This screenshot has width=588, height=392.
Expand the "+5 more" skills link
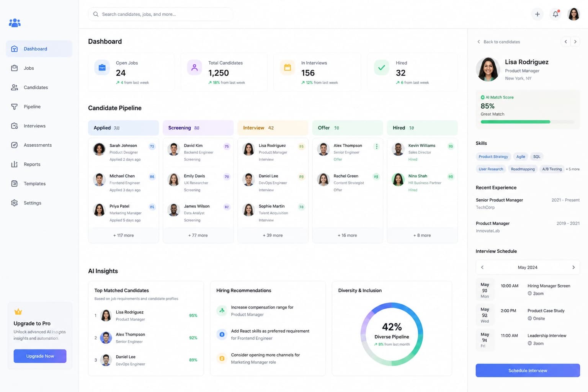tap(573, 169)
